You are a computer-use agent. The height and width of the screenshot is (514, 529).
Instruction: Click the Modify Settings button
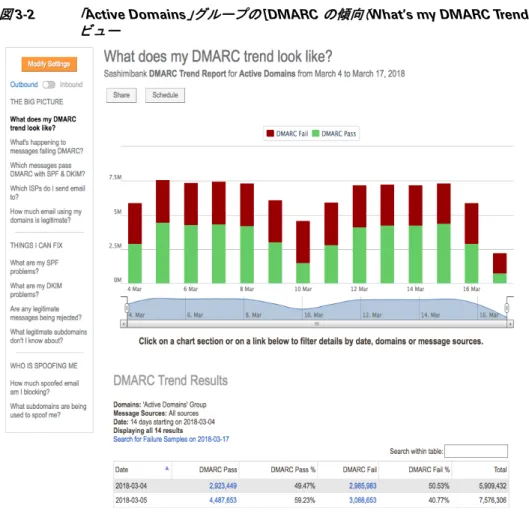[49, 64]
